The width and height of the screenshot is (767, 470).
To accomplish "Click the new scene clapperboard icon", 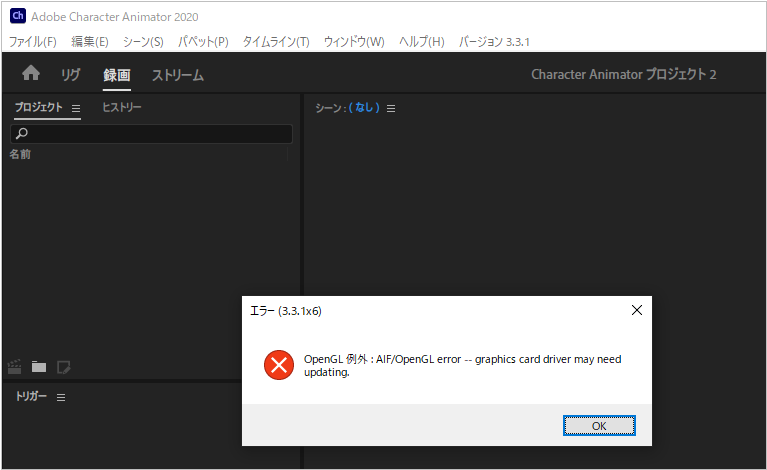I will pos(15,367).
